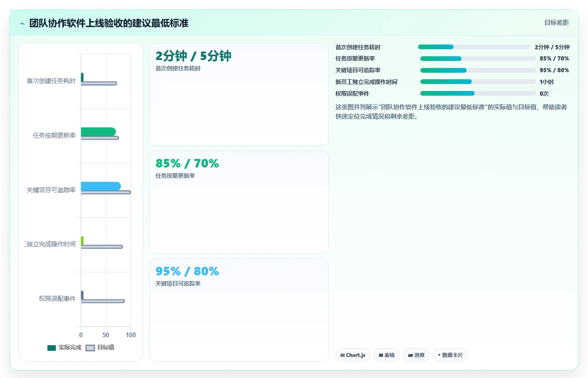
Task: Click the chart axis label 权限误配事件
Action: (x=57, y=299)
